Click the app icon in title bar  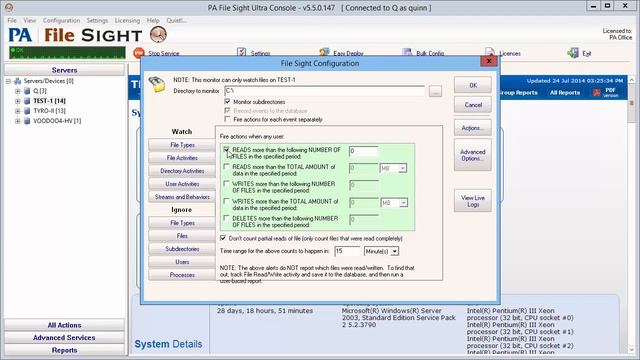[x=9, y=7]
